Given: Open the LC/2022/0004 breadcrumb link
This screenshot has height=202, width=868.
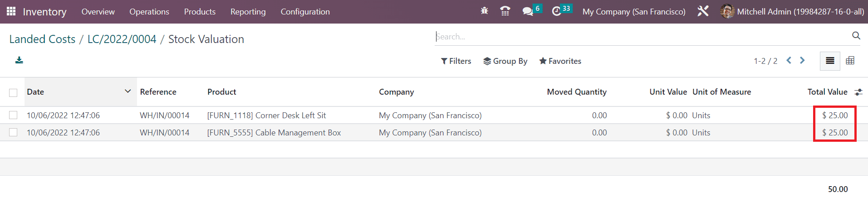Looking at the screenshot, I should click(x=122, y=39).
